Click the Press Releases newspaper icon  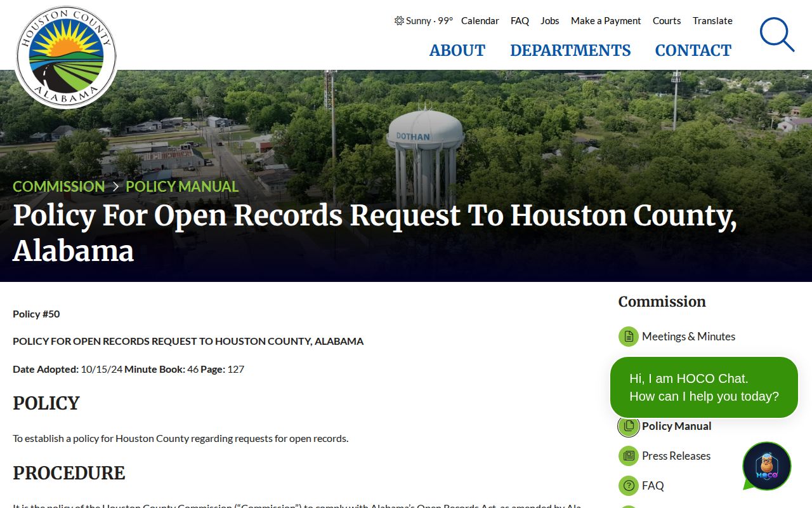[629, 456]
